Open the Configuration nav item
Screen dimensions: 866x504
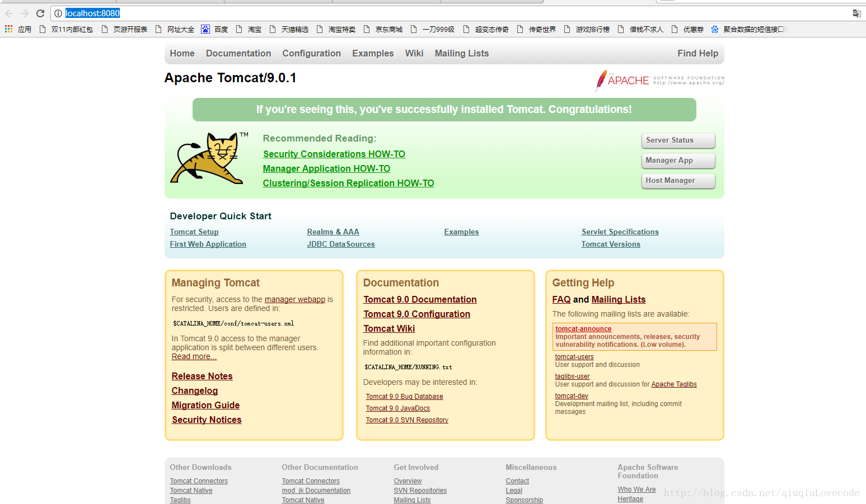311,54
